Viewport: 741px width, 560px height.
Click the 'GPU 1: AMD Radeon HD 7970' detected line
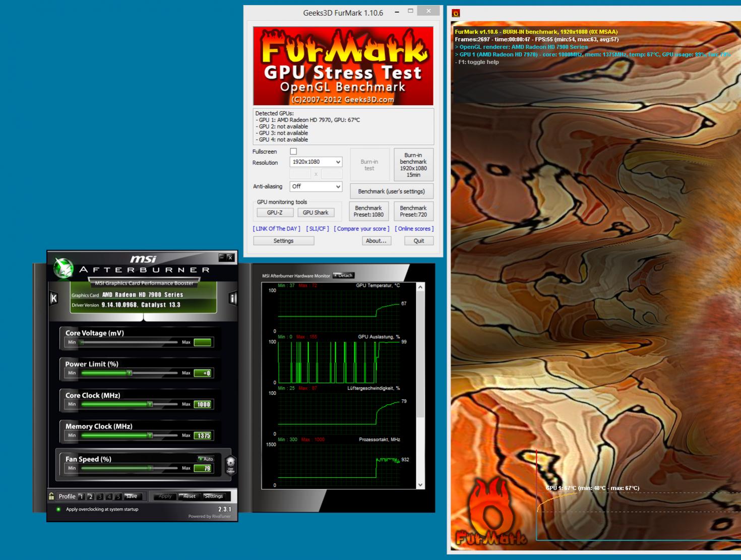(308, 120)
